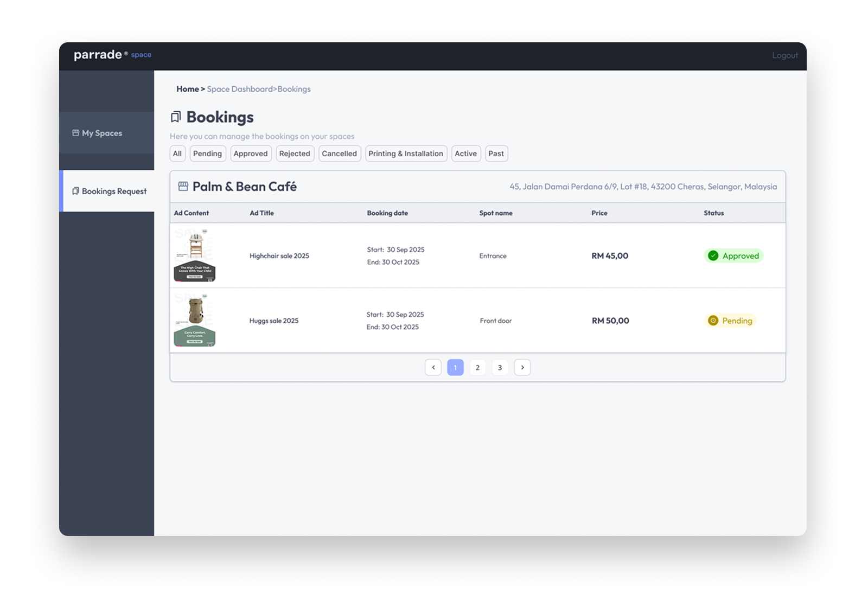Click the Bookings Request bookmark icon
This screenshot has height=614, width=868.
75,191
